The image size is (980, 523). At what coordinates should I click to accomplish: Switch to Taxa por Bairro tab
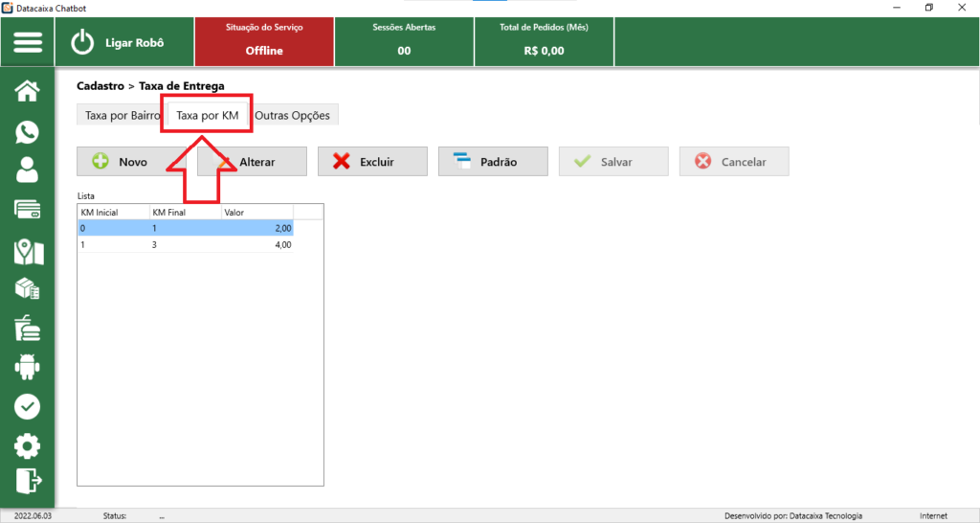(x=122, y=116)
